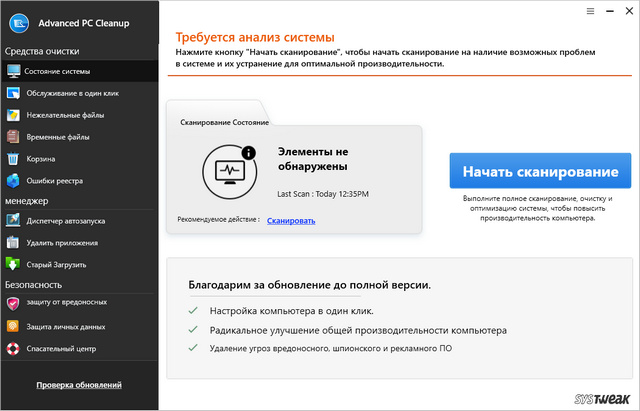640x411 pixels.
Task: Click the Спасательный центр lifebuoy icon
Action: pyautogui.click(x=13, y=349)
